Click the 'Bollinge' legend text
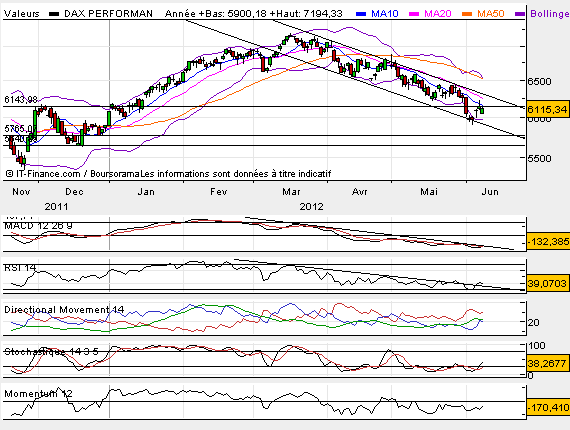Image resolution: width=570 pixels, height=430 pixels. point(550,14)
